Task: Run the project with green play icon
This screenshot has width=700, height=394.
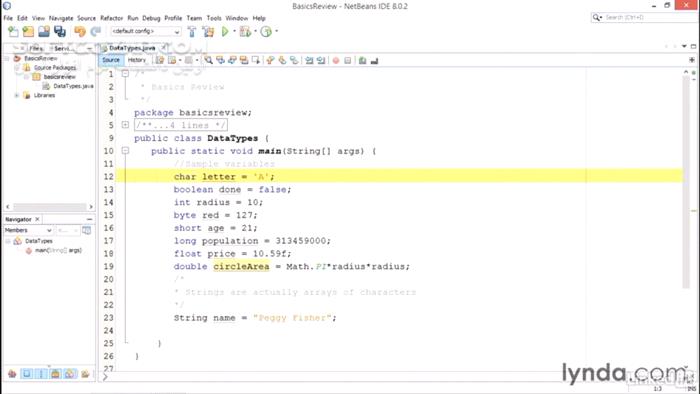Action: [x=225, y=32]
